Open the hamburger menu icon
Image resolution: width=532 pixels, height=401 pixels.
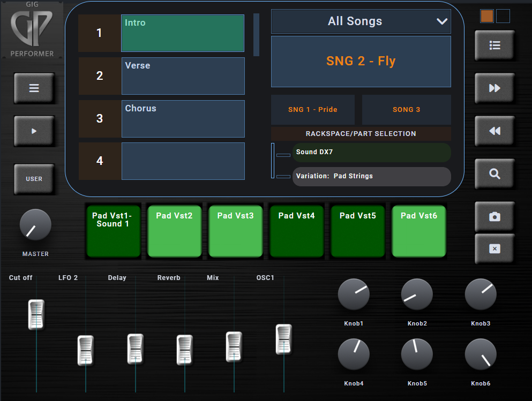pos(34,88)
